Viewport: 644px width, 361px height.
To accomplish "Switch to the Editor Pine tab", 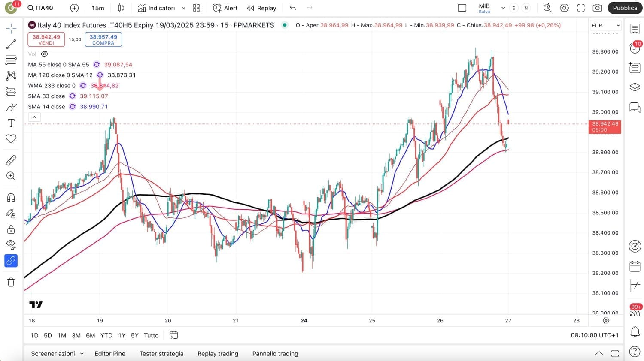I will click(110, 354).
